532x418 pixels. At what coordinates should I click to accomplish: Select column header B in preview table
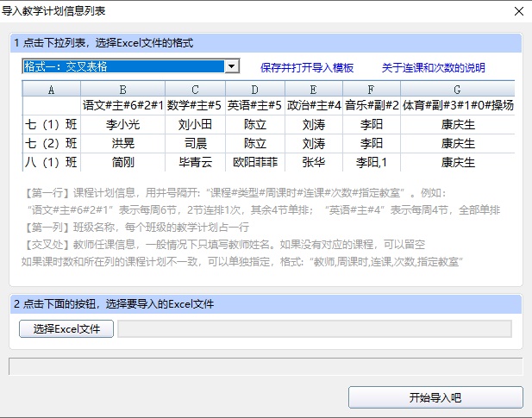pos(122,89)
